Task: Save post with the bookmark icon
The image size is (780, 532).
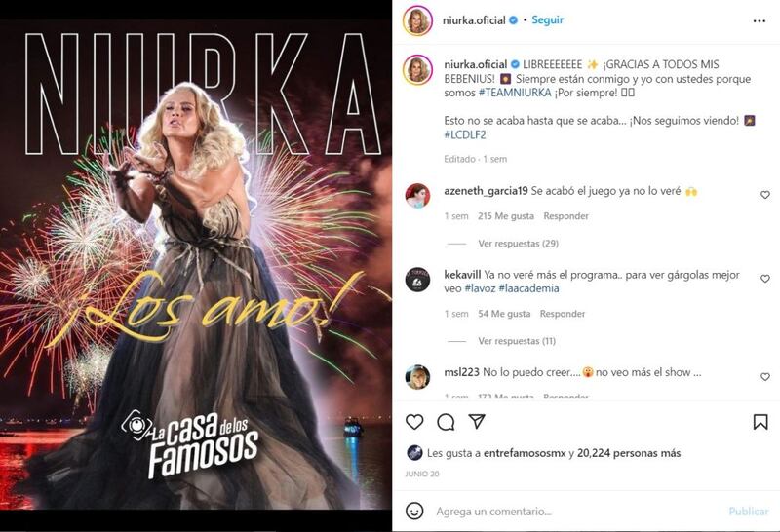Action: coord(760,422)
